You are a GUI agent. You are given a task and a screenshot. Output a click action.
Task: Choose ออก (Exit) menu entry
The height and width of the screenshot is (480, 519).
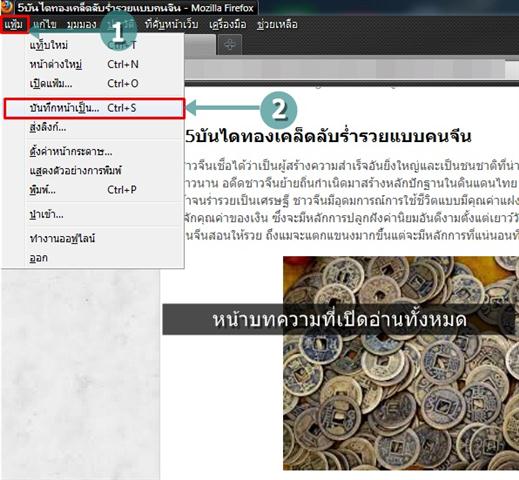pos(93,258)
